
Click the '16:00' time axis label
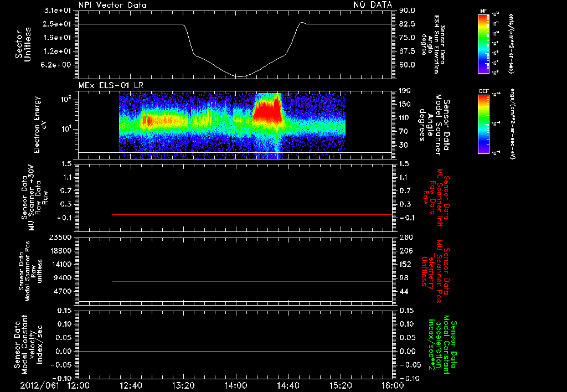[393, 385]
